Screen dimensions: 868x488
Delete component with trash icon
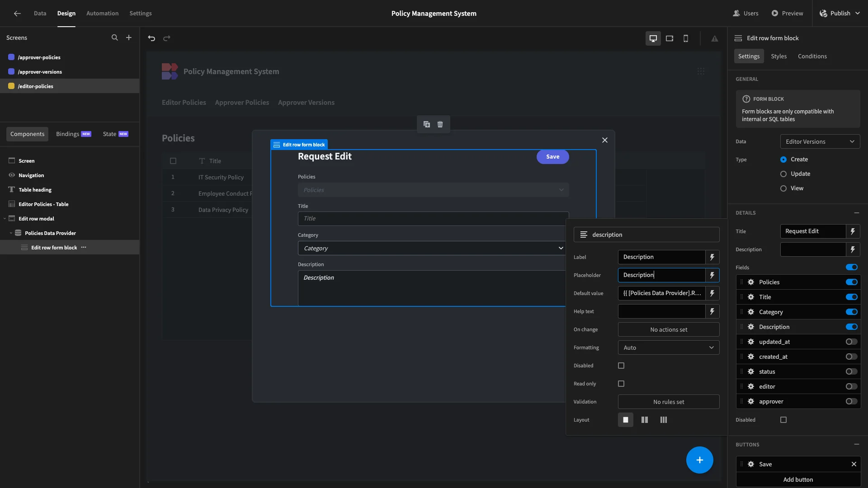point(440,124)
